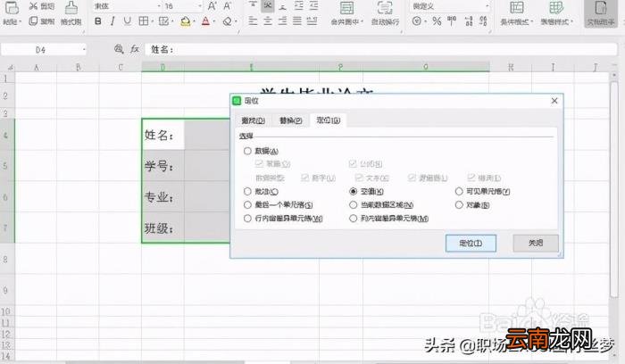This screenshot has width=625, height=364.
Task: Apply justify alignment
Action: [x=297, y=21]
